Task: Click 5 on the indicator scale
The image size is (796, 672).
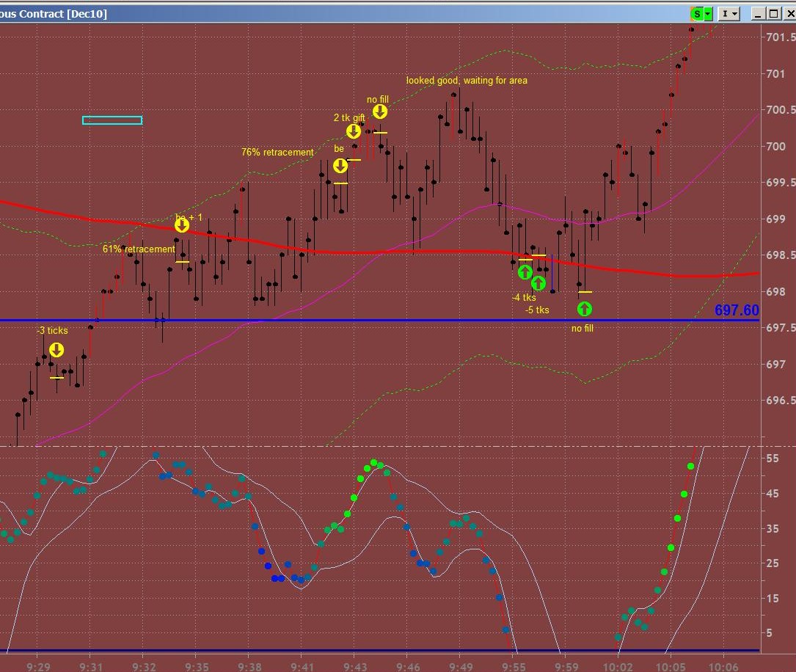Action: 770,633
